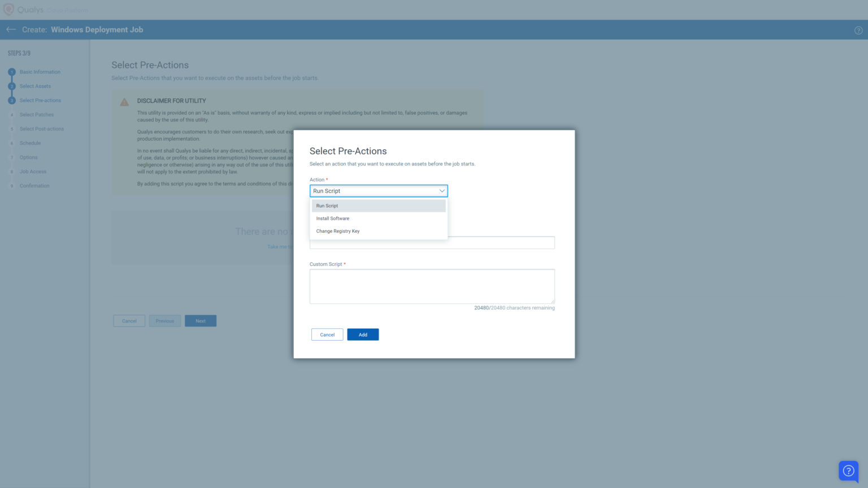Open the support chat bubble icon bottom right
This screenshot has width=868, height=488.
click(848, 470)
